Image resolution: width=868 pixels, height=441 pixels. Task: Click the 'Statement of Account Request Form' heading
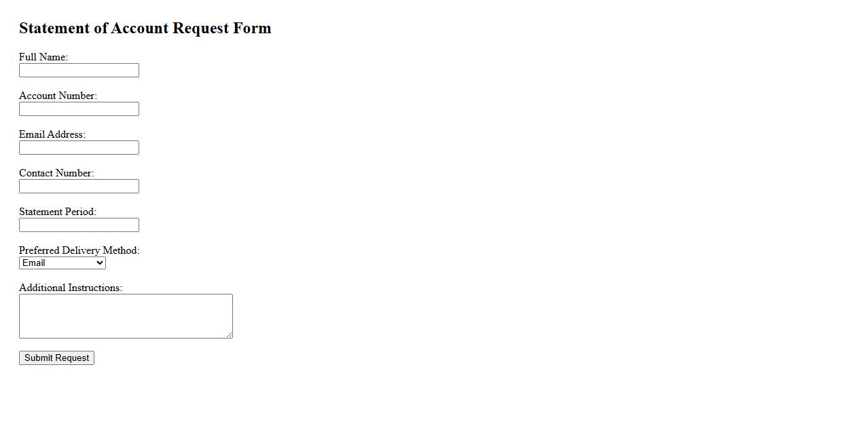(145, 28)
